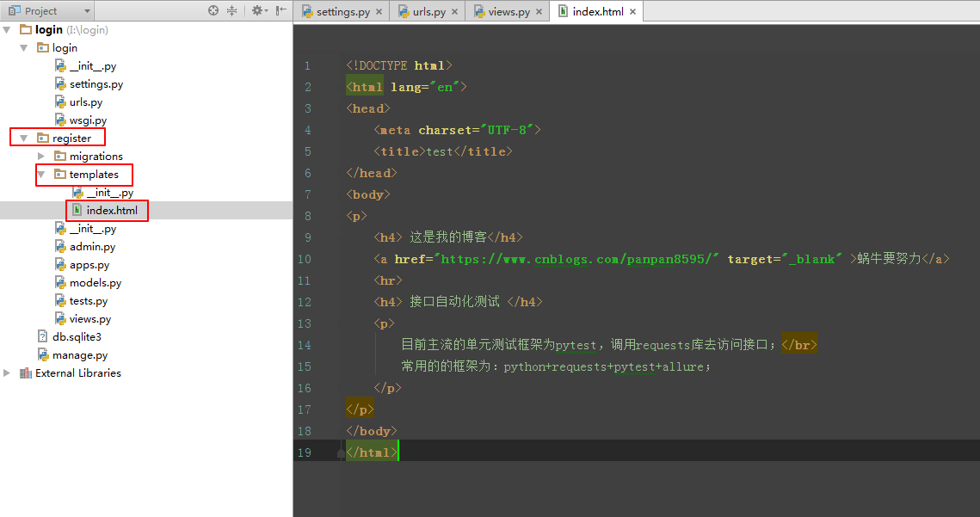Place cursor on the DOCTYPE line
Viewport: 980px width, 517px height.
click(x=398, y=65)
